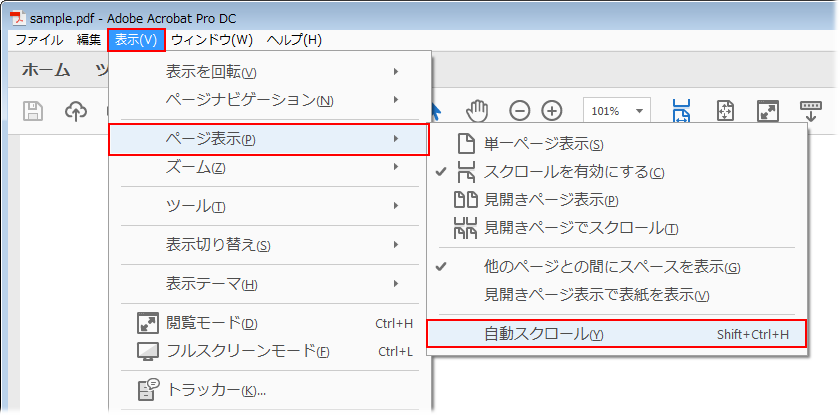Toggle 見開きページ表示で表紙を表示 option
Image resolution: width=840 pixels, height=415 pixels.
pyautogui.click(x=617, y=295)
